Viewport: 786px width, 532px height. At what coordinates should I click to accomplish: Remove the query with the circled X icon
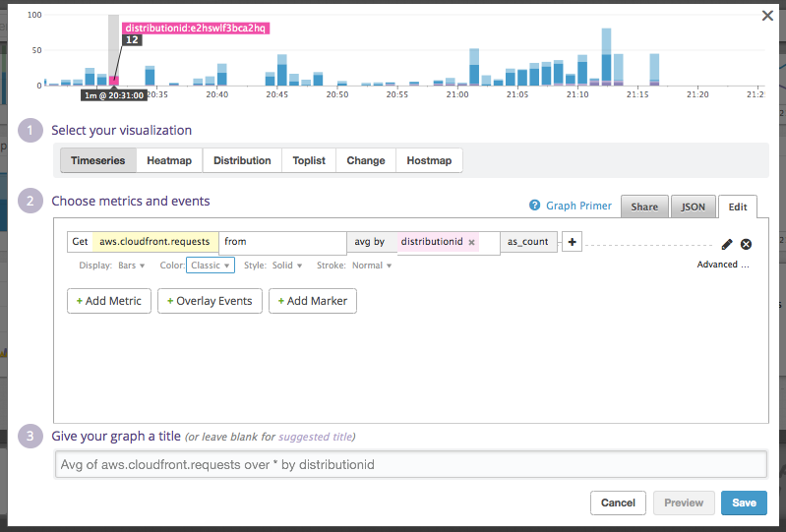tap(746, 244)
